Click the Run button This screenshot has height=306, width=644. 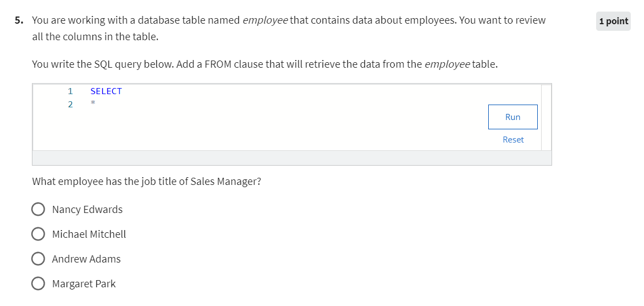click(512, 117)
